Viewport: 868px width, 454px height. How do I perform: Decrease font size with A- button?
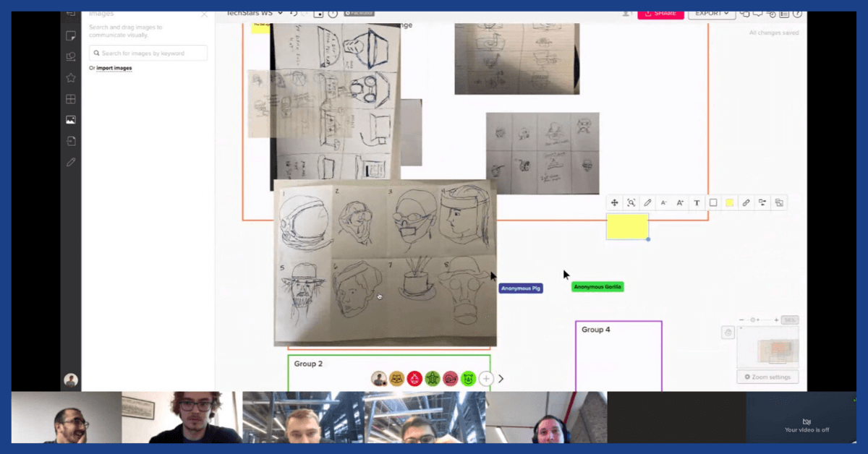[664, 203]
